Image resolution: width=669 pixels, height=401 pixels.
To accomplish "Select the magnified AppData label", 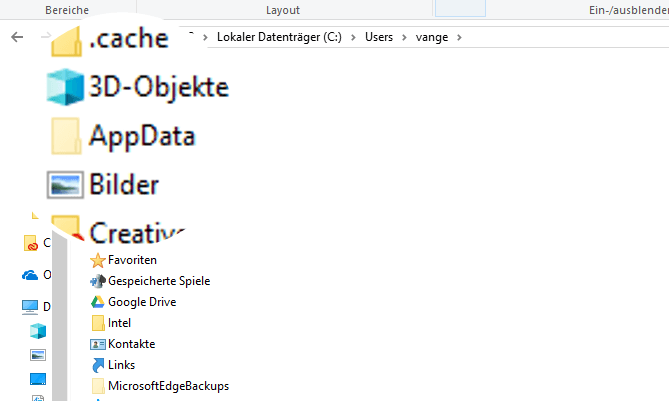I will (142, 137).
